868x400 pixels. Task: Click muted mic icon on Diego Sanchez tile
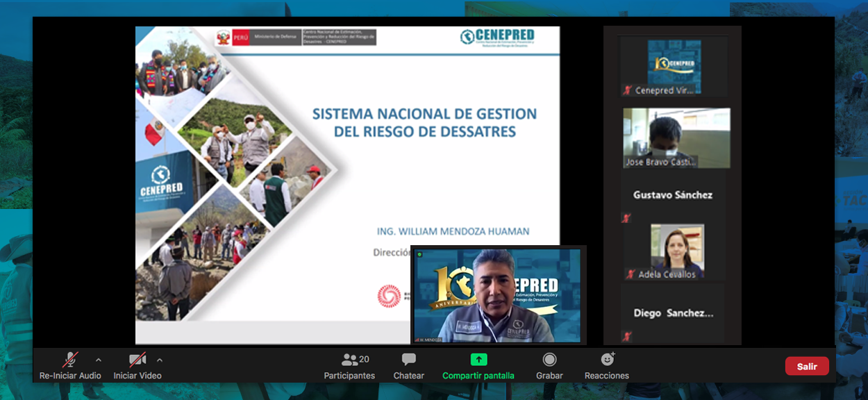[x=627, y=337]
